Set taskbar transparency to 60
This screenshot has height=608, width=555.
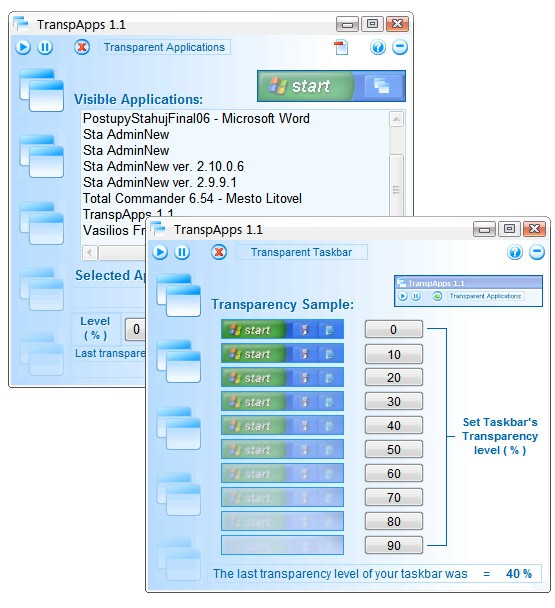[x=394, y=473]
